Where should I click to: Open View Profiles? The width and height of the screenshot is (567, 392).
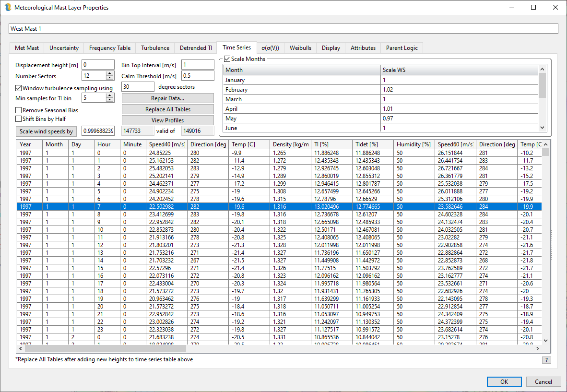tap(167, 120)
